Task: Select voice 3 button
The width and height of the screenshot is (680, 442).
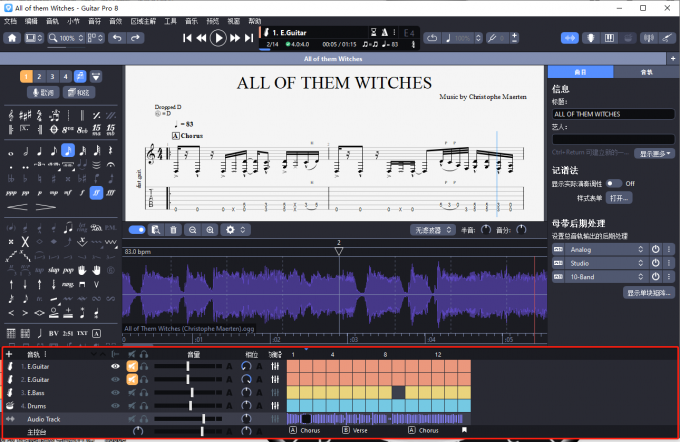Action: point(52,77)
